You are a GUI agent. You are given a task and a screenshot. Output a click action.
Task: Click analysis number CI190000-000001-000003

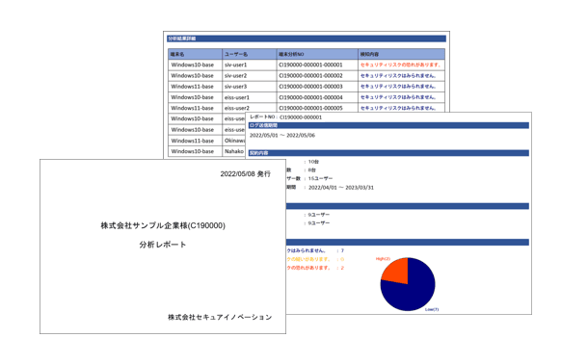tap(310, 87)
